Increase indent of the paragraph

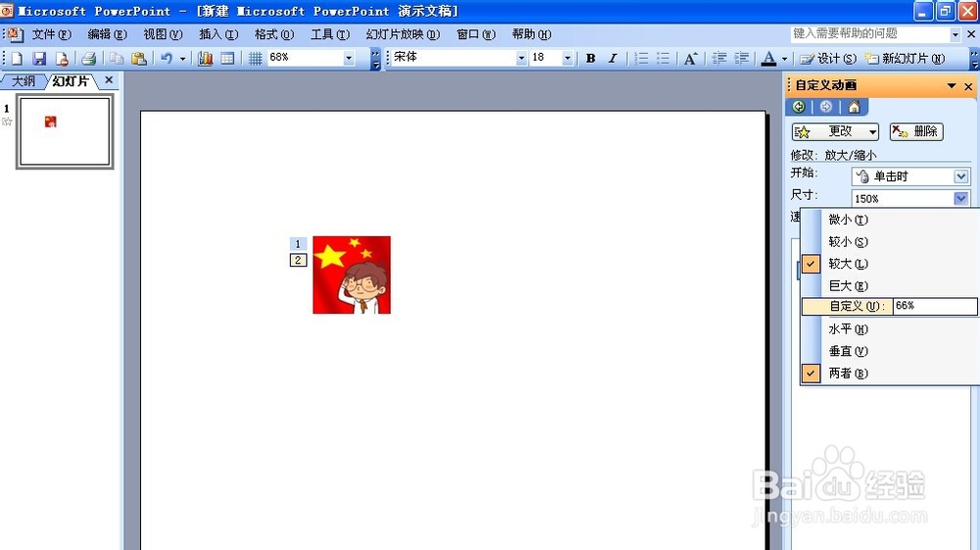point(741,58)
